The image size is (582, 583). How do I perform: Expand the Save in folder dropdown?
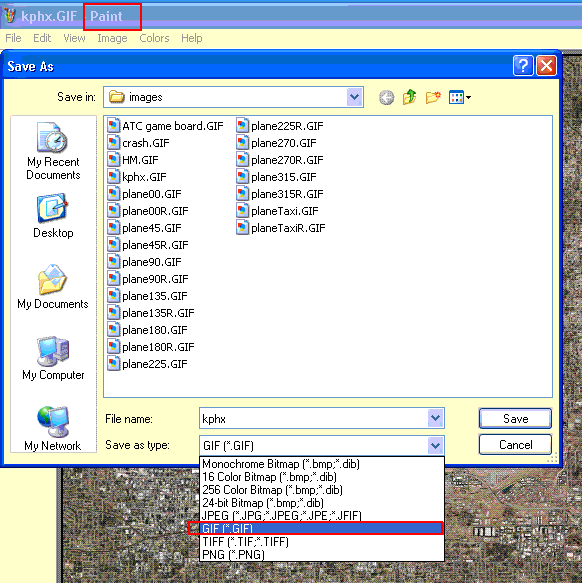coord(355,97)
